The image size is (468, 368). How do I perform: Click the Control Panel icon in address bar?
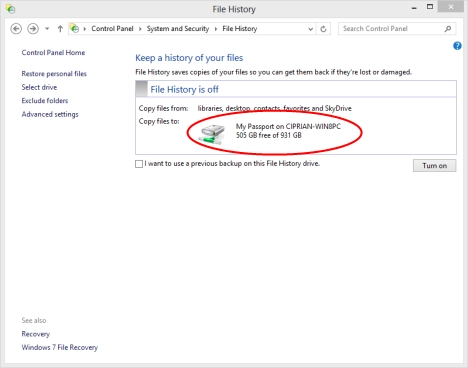click(75, 29)
